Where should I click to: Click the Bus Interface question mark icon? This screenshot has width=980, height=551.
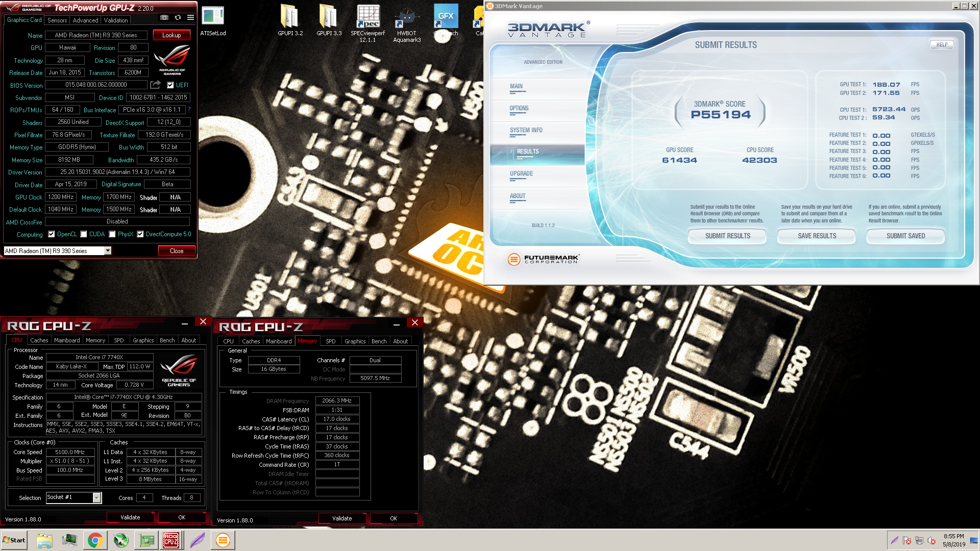point(189,110)
